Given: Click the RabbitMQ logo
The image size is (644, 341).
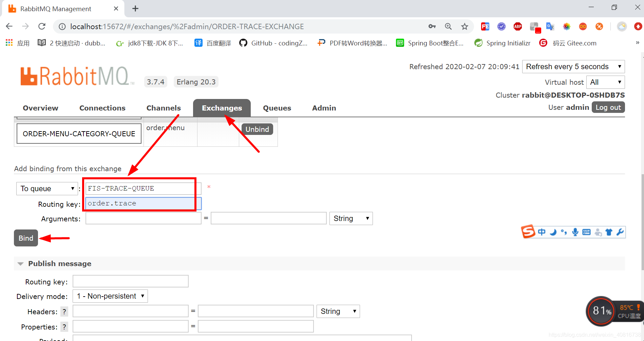Looking at the screenshot, I should 77,76.
